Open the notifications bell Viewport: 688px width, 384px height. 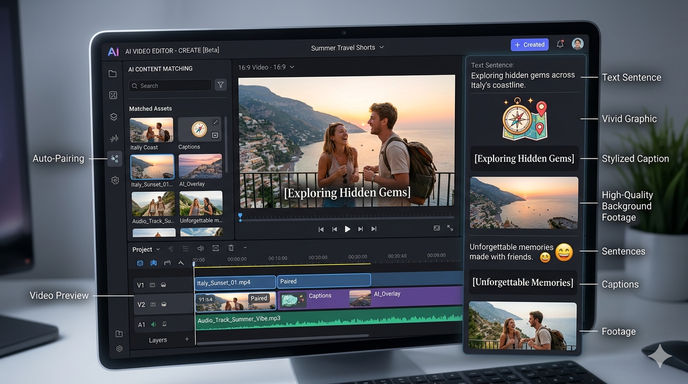[560, 44]
